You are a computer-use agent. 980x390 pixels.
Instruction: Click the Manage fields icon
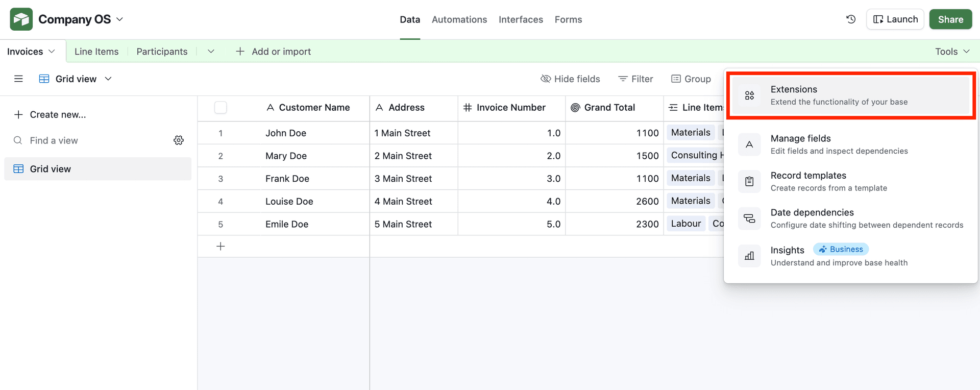tap(749, 144)
